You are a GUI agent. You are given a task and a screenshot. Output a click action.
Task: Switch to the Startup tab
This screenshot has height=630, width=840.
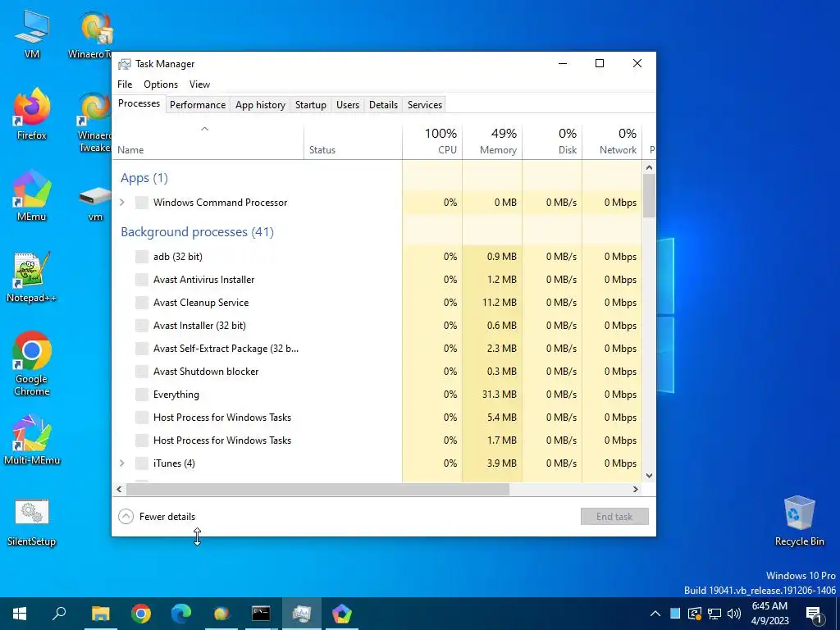[311, 105]
